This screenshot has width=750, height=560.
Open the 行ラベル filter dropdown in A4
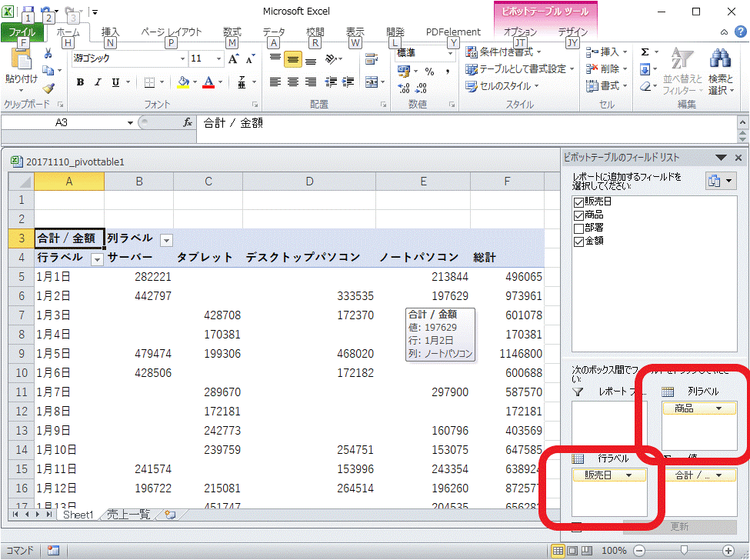[x=97, y=259]
